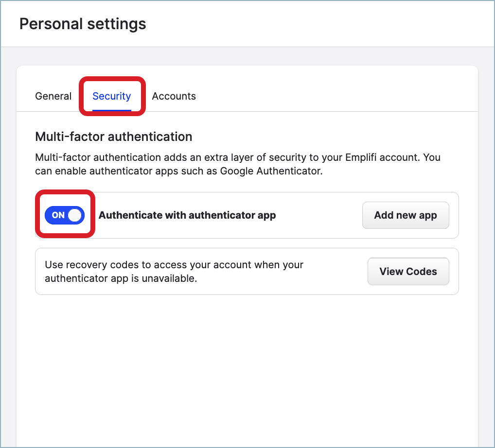Click the Personal settings page title

tap(83, 24)
